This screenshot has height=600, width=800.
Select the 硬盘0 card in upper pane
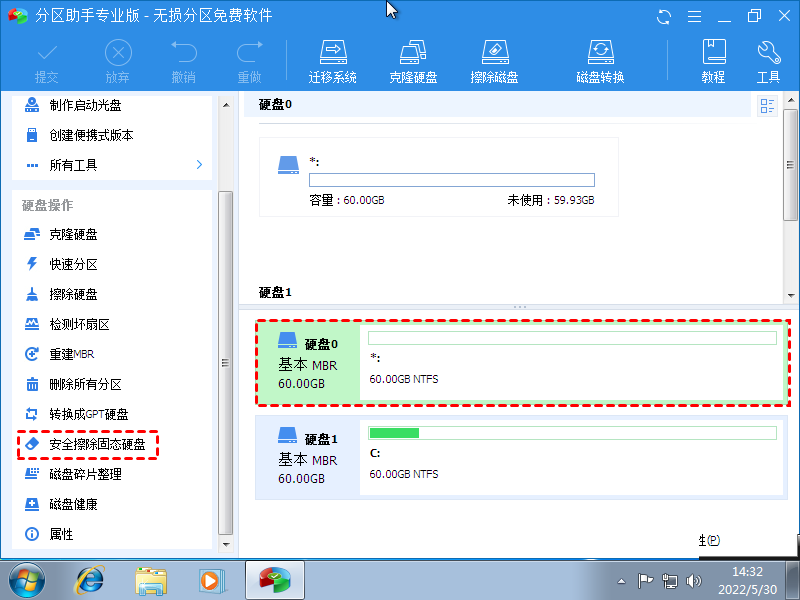pyautogui.click(x=439, y=177)
